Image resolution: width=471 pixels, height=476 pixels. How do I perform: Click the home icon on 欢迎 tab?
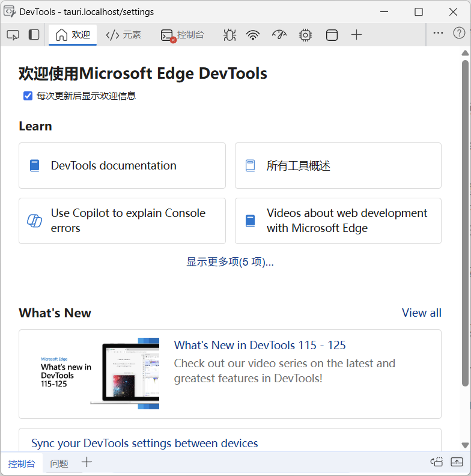(61, 35)
